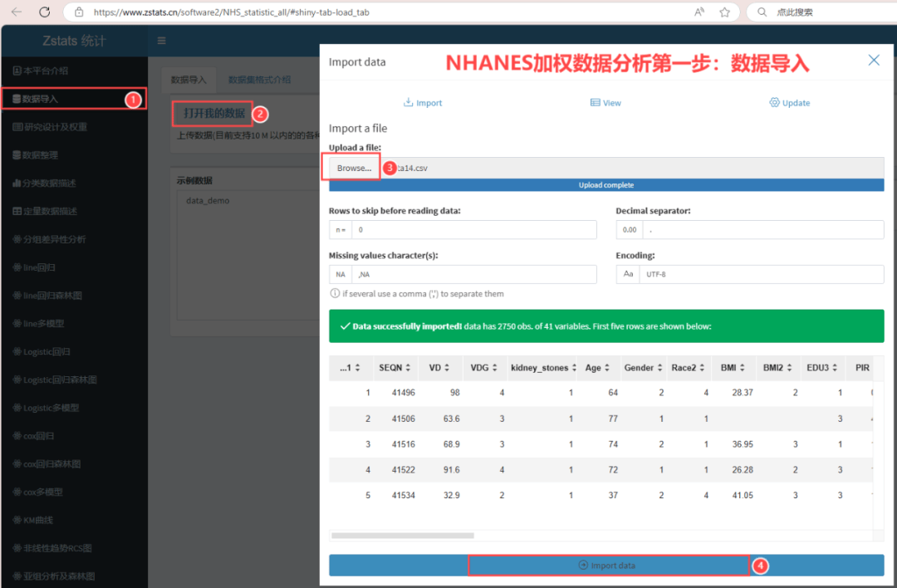Select the View option in the dialog
Viewport: 897px width, 588px height.
606,102
